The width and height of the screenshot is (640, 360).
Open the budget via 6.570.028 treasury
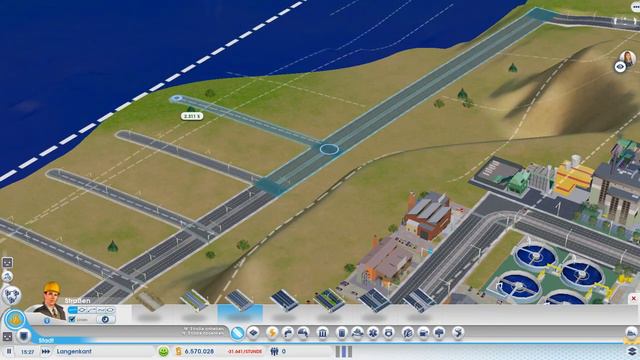199,351
